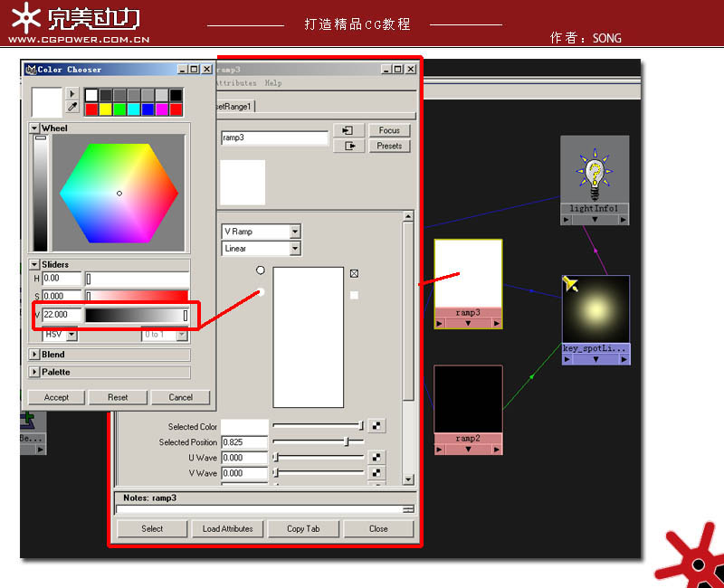Image resolution: width=724 pixels, height=588 pixels.
Task: Choose the white palette swatch
Action: point(91,95)
